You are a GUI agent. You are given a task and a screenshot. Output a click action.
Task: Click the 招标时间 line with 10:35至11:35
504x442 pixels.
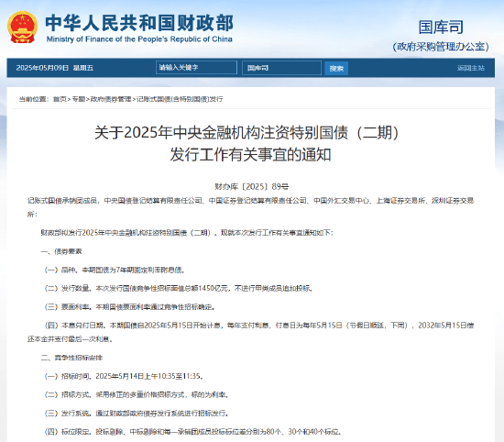click(x=124, y=376)
